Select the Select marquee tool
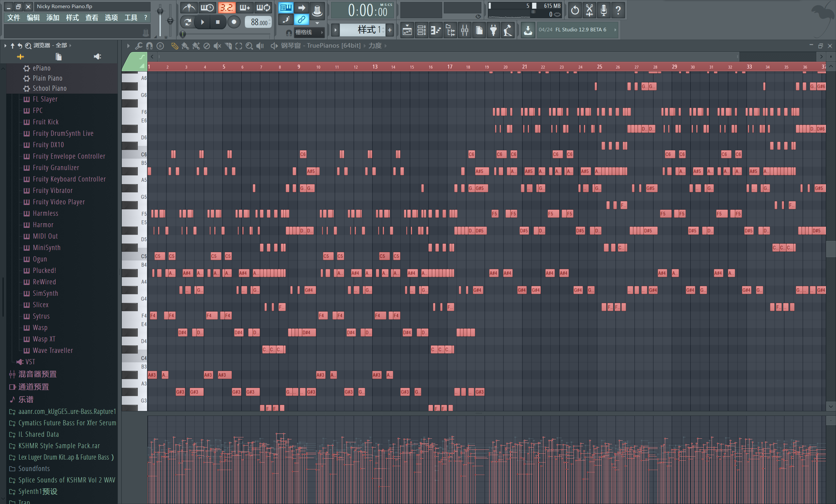This screenshot has height=504, width=836. 239,46
